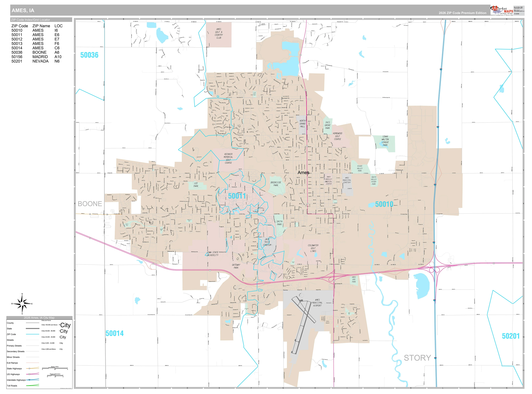532x394 pixels.
Task: Click the Homewood Golf Course label
Action: point(337,136)
